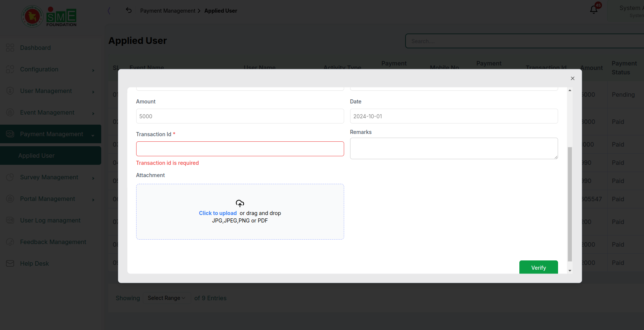This screenshot has height=330, width=644.
Task: Collapse the Payment Management menu arrow
Action: tap(93, 135)
